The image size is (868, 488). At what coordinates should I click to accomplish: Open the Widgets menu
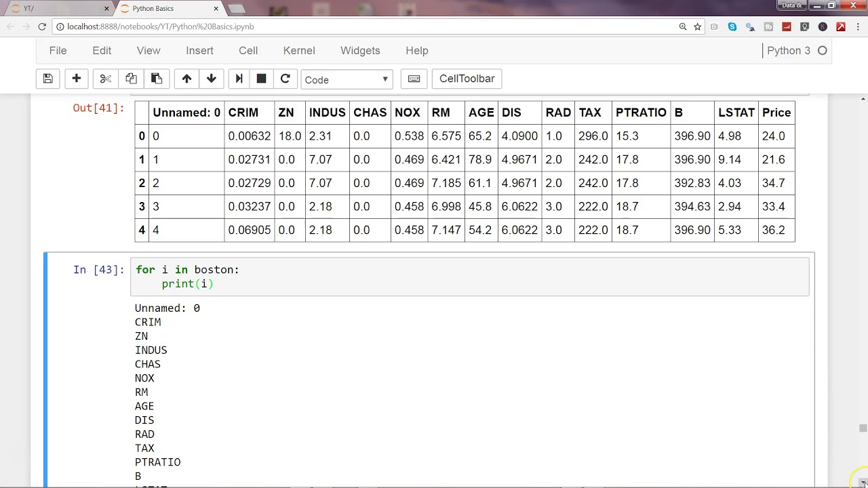(x=360, y=51)
